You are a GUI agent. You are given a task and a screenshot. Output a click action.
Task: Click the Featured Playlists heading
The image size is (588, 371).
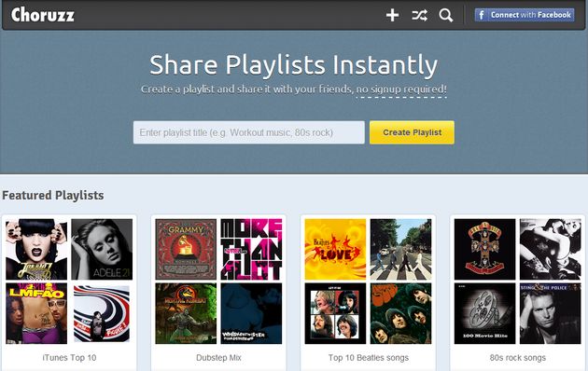pyautogui.click(x=53, y=196)
